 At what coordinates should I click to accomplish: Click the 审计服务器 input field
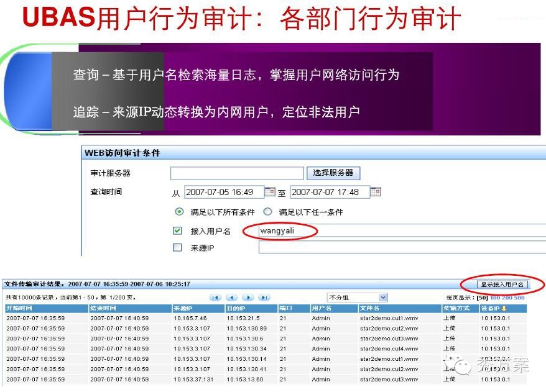click(237, 173)
